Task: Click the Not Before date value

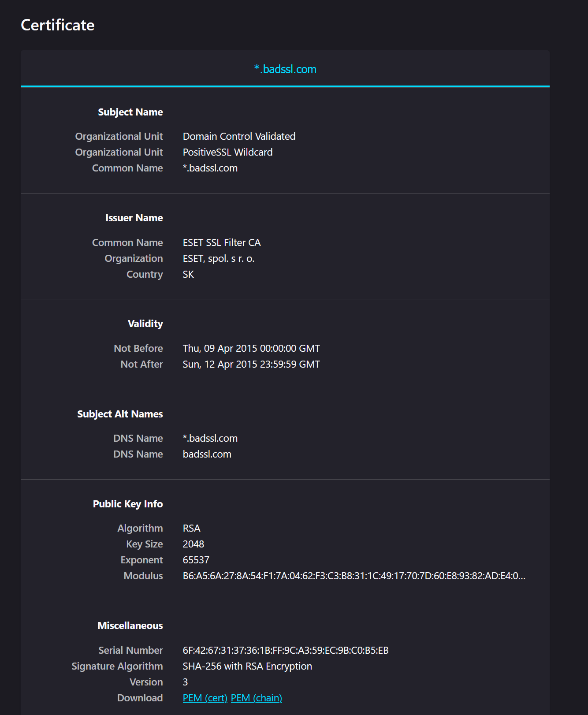Action: pyautogui.click(x=251, y=348)
